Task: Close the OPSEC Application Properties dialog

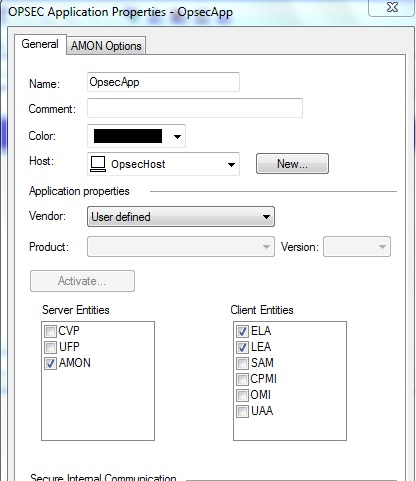Action: (392, 7)
